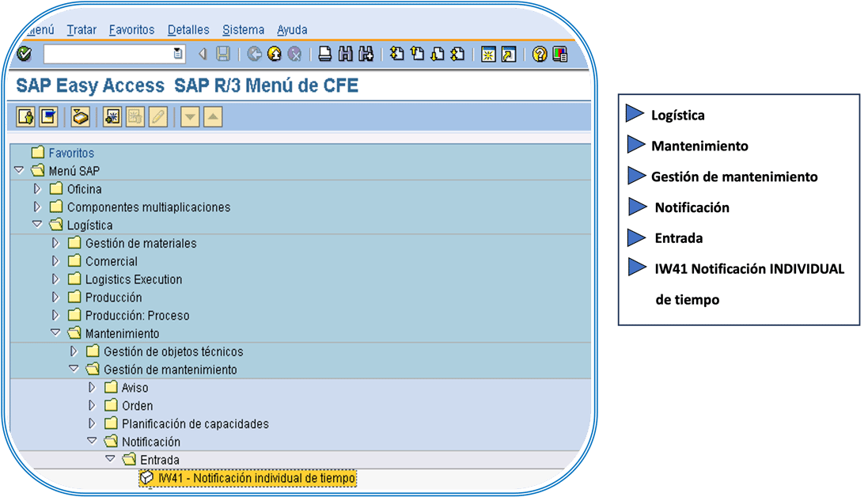Click the yellow Exit icon
Image resolution: width=868 pixels, height=497 pixels.
coord(275,54)
